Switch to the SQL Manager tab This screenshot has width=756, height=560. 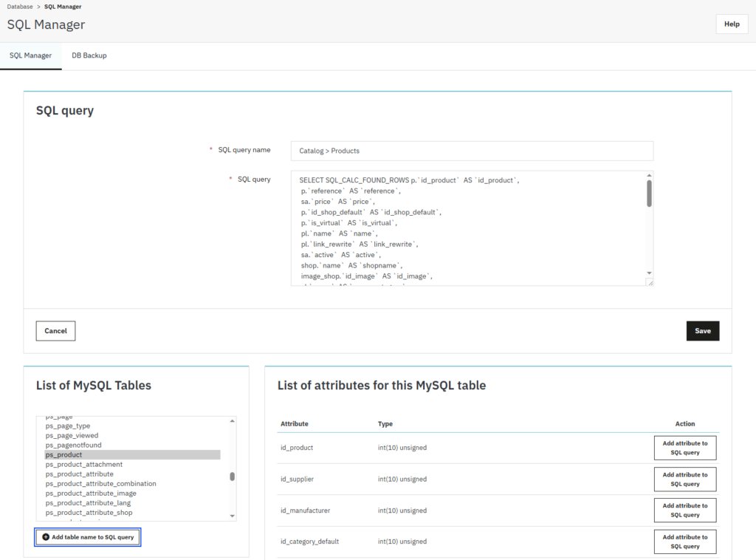pos(30,55)
